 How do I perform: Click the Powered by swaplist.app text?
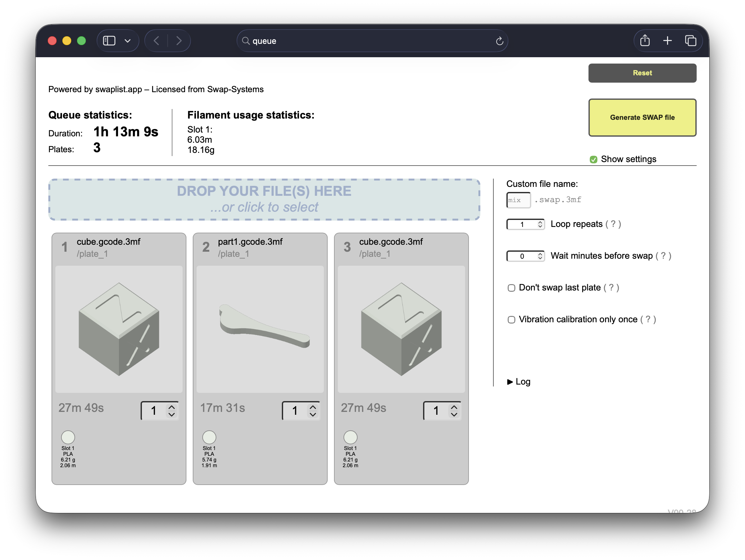tap(156, 89)
